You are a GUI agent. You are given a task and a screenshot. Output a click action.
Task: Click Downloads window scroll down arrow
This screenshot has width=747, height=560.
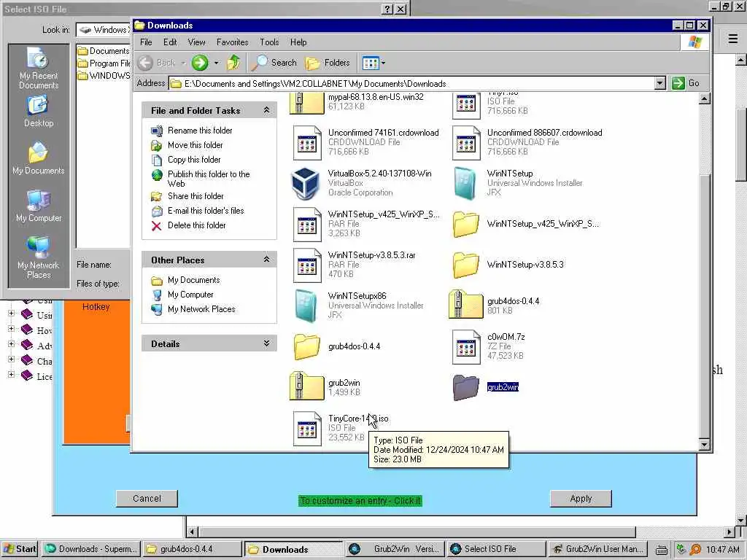[x=705, y=446]
